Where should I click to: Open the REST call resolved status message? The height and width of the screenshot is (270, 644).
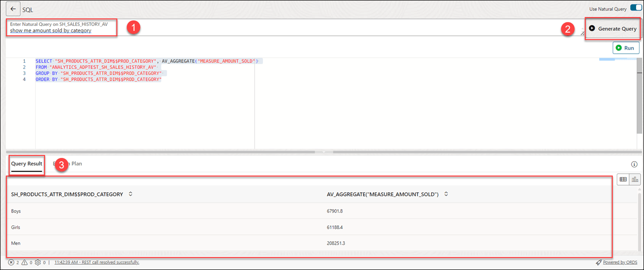[x=97, y=262]
